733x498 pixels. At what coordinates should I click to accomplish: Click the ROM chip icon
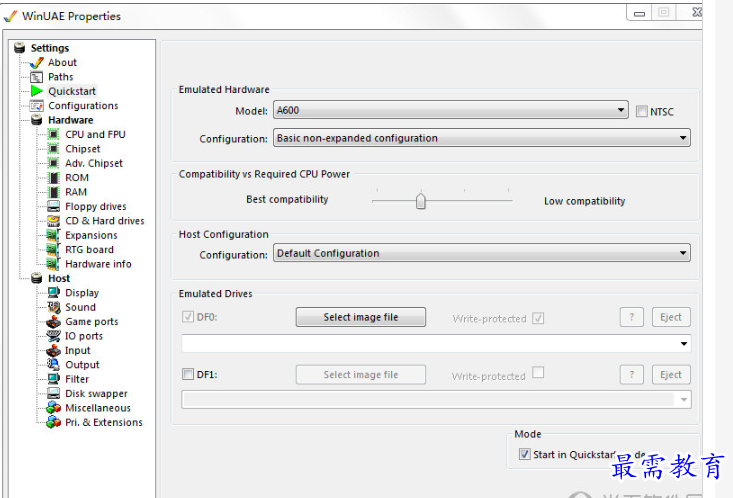coord(54,178)
